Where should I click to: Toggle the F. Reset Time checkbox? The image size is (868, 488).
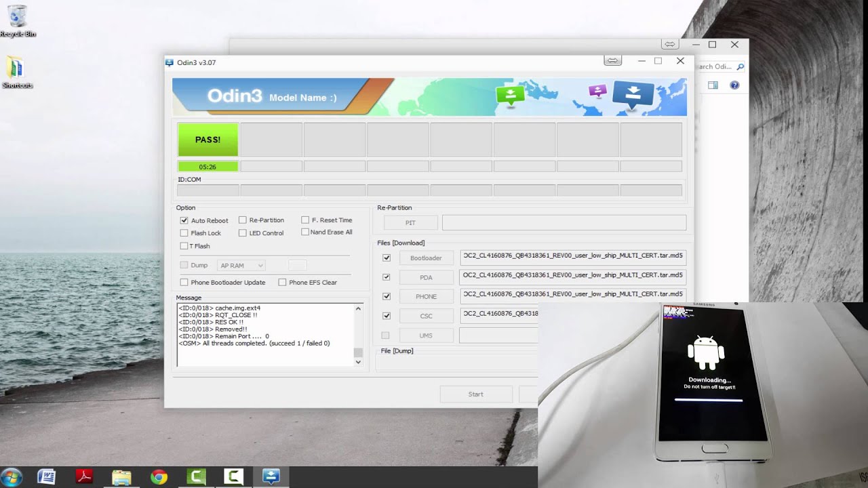(305, 220)
